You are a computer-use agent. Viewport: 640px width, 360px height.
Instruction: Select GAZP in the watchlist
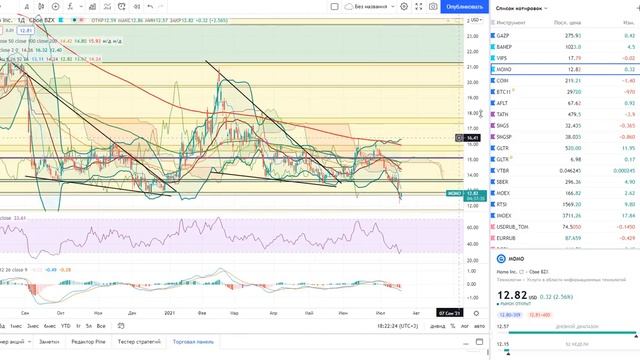(x=565, y=36)
